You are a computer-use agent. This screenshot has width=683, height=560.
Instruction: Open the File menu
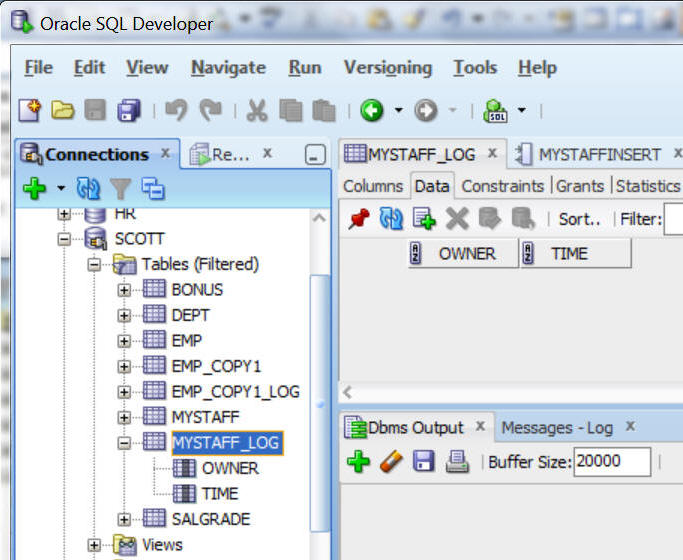point(39,67)
